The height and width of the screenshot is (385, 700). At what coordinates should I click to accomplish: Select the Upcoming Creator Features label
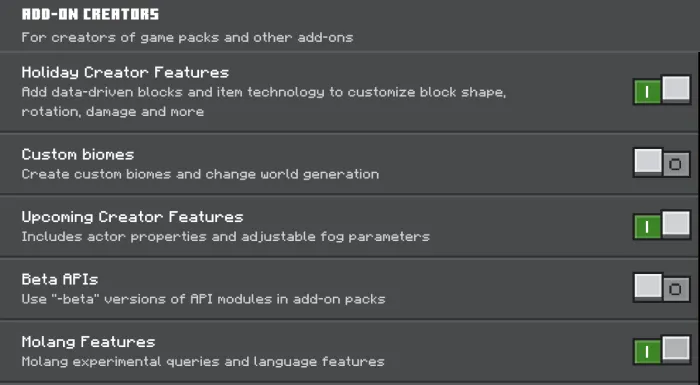[132, 217]
